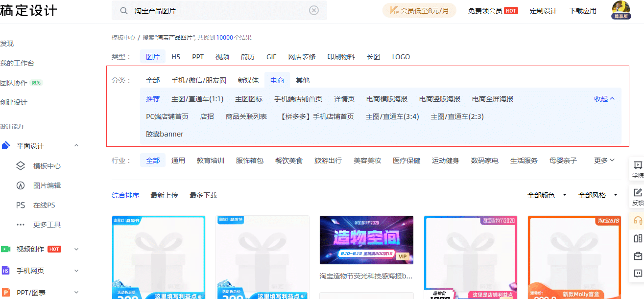
Task: Focus the 淘宝产品图片 search field
Action: [x=219, y=11]
